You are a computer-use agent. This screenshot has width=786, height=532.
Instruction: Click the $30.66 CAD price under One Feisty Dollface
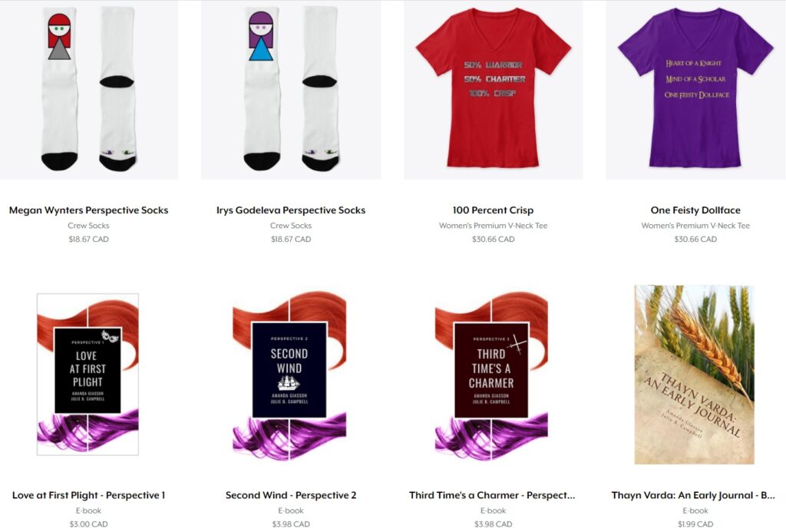click(695, 240)
